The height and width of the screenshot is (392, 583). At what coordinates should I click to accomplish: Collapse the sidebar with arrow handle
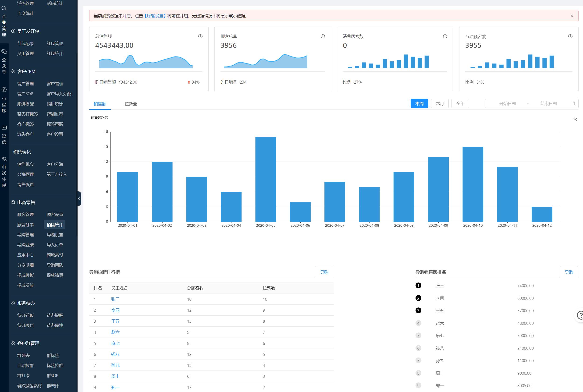[x=79, y=198]
